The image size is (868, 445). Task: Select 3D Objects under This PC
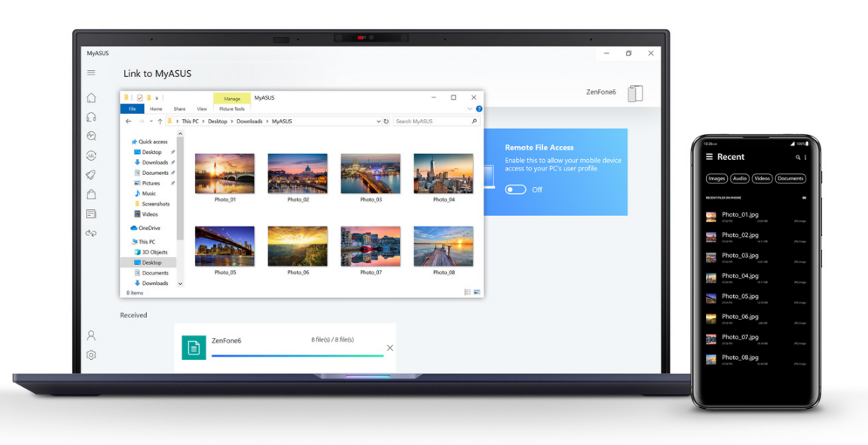[x=151, y=252]
